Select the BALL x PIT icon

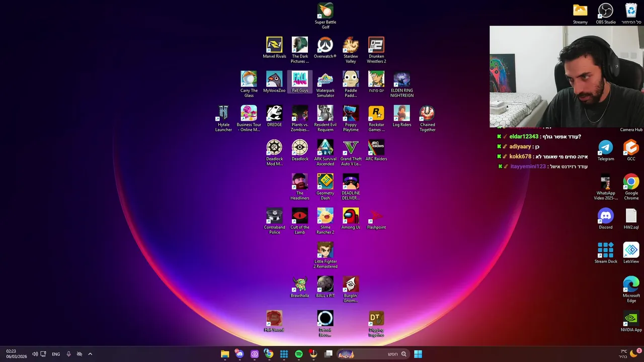click(326, 287)
